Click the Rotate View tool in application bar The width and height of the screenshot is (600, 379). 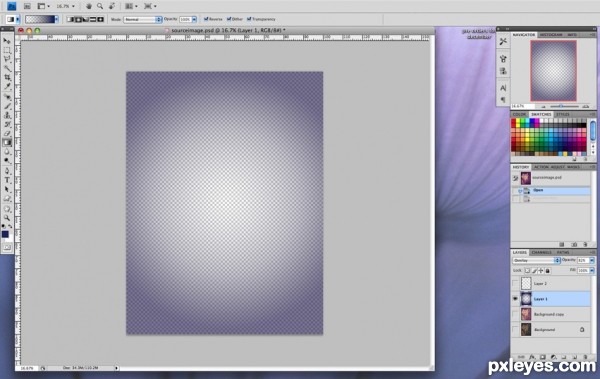112,6
